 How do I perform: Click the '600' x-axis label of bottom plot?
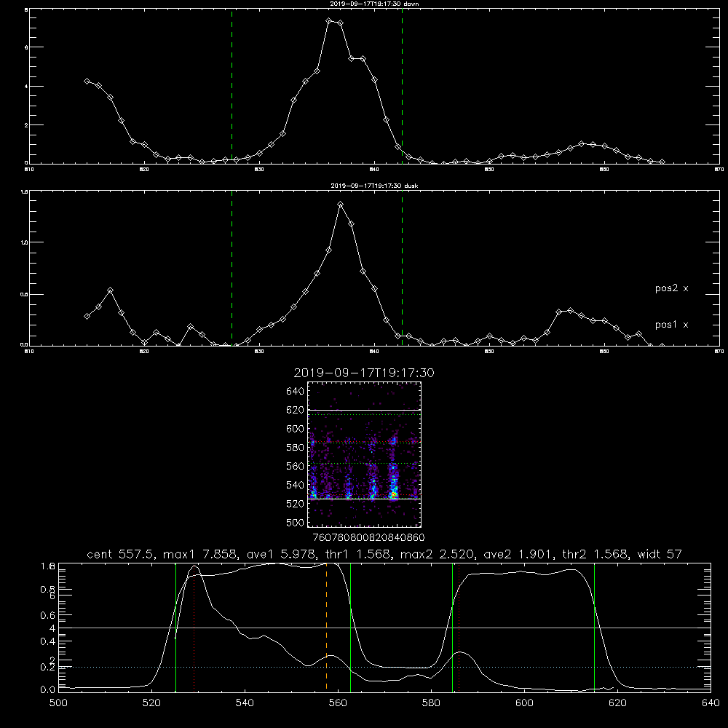point(524,703)
